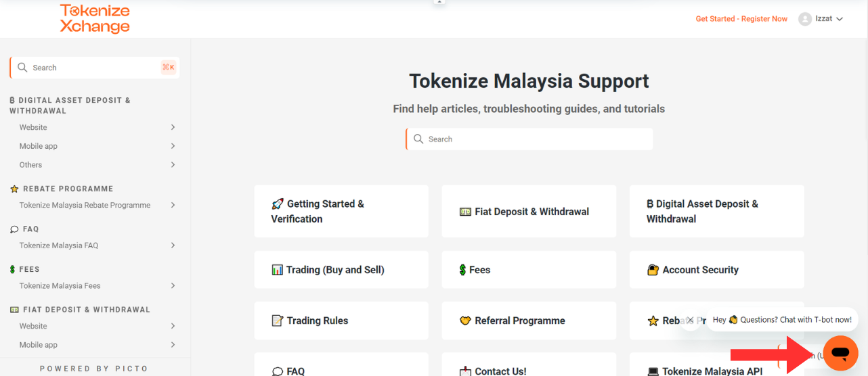Click Izzat's user avatar icon
This screenshot has width=868, height=376.
805,19
